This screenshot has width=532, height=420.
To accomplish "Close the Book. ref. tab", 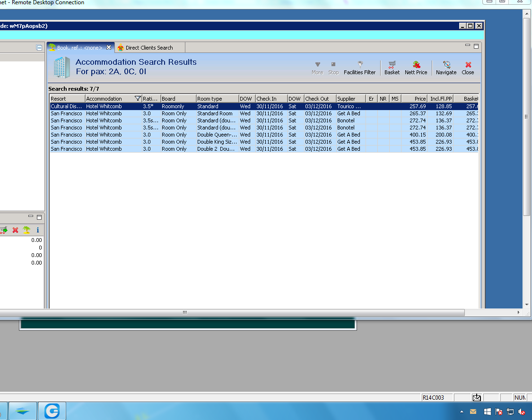I will (x=109, y=47).
